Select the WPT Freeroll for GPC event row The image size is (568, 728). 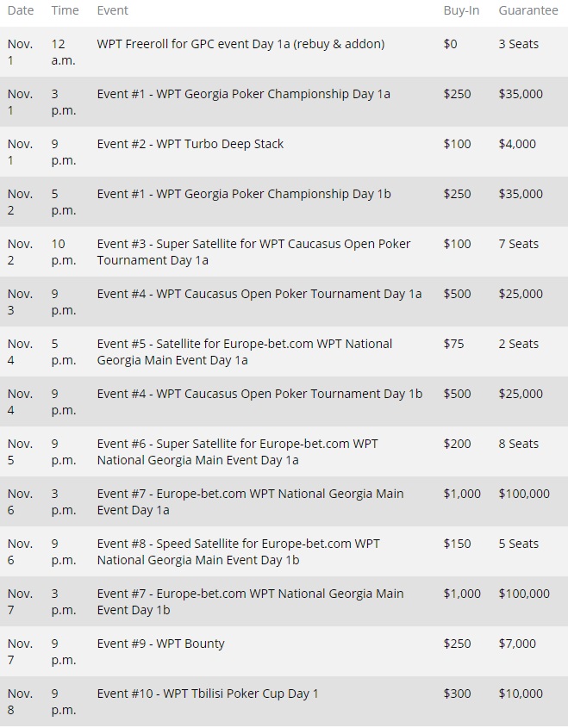click(x=240, y=44)
